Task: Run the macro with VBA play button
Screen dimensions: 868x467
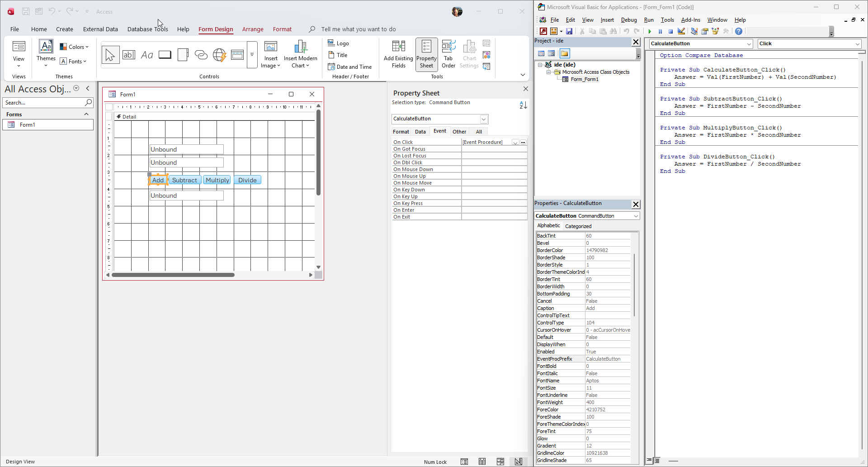Action: pyautogui.click(x=650, y=31)
